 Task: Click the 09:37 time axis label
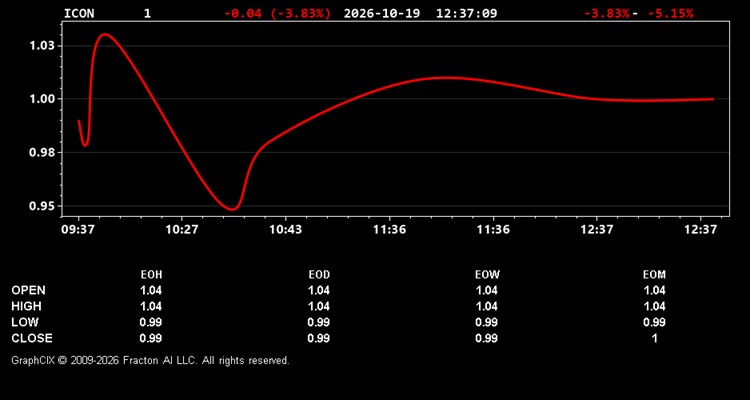click(x=77, y=230)
